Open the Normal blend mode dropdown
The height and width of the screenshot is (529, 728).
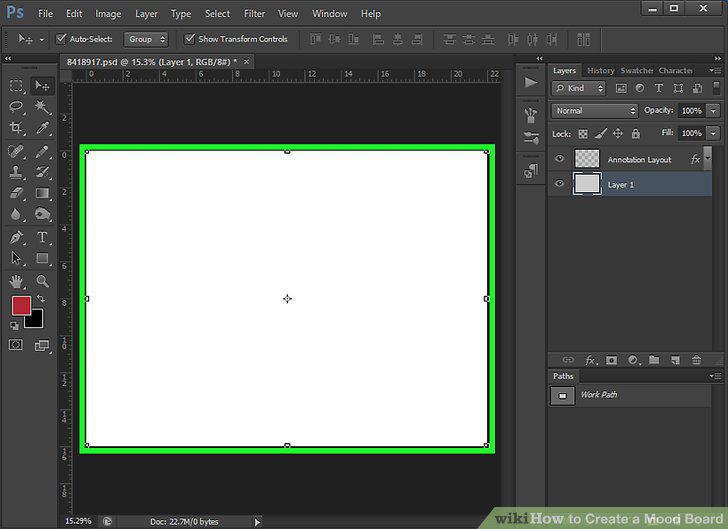595,111
